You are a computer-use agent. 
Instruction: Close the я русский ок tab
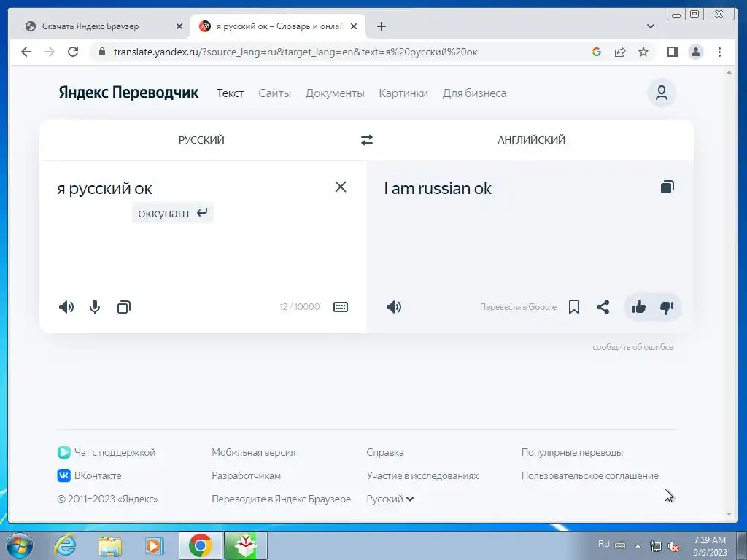354,26
